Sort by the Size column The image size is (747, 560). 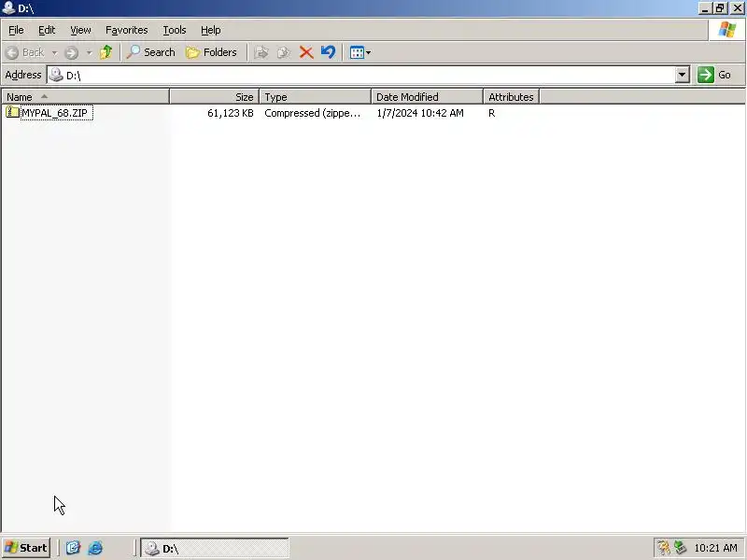coord(215,97)
